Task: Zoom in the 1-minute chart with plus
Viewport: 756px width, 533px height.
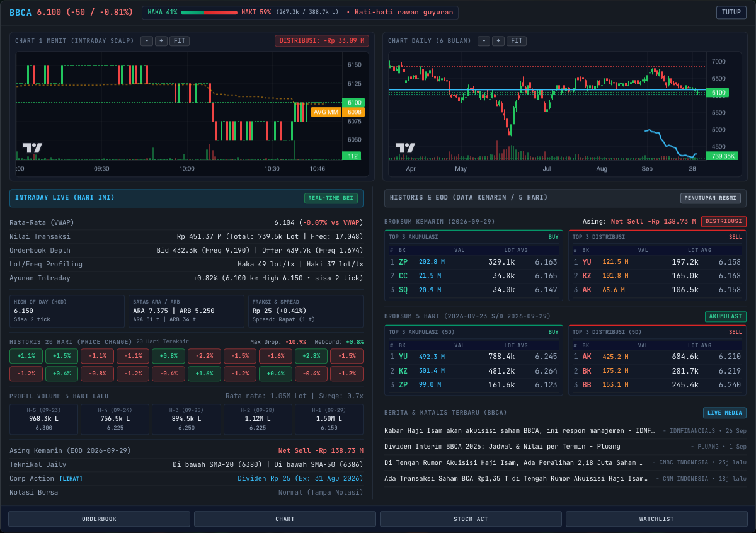Action: pyautogui.click(x=161, y=41)
